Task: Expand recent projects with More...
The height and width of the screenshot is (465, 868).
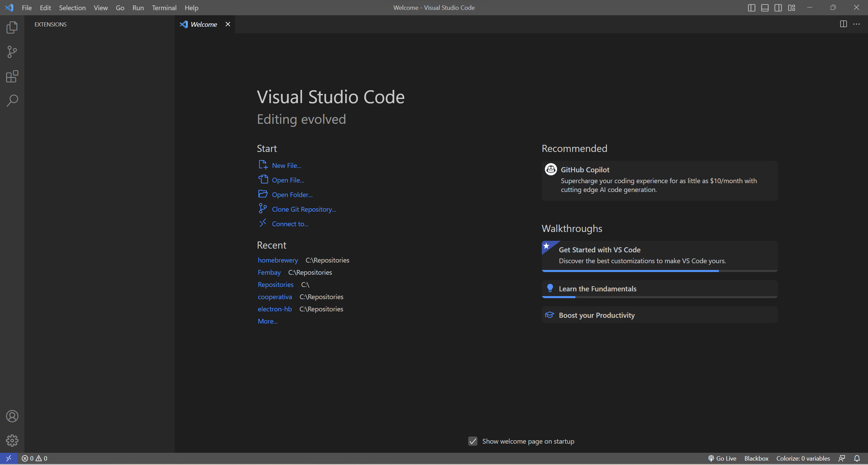Action: click(267, 321)
